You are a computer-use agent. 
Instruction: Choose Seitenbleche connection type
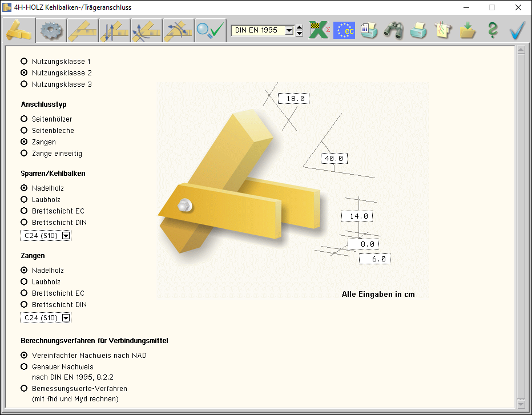(24, 131)
